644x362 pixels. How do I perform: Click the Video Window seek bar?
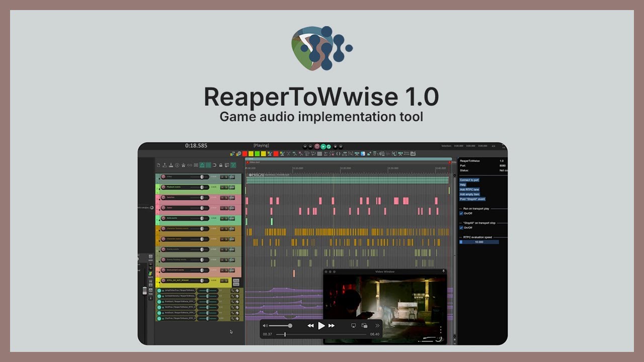[320, 334]
